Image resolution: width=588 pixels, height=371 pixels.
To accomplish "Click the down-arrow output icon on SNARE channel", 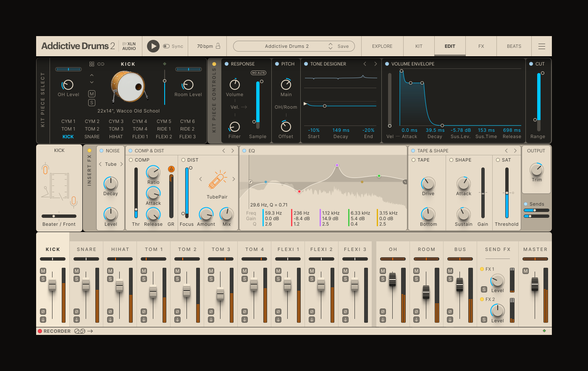I will tap(76, 320).
